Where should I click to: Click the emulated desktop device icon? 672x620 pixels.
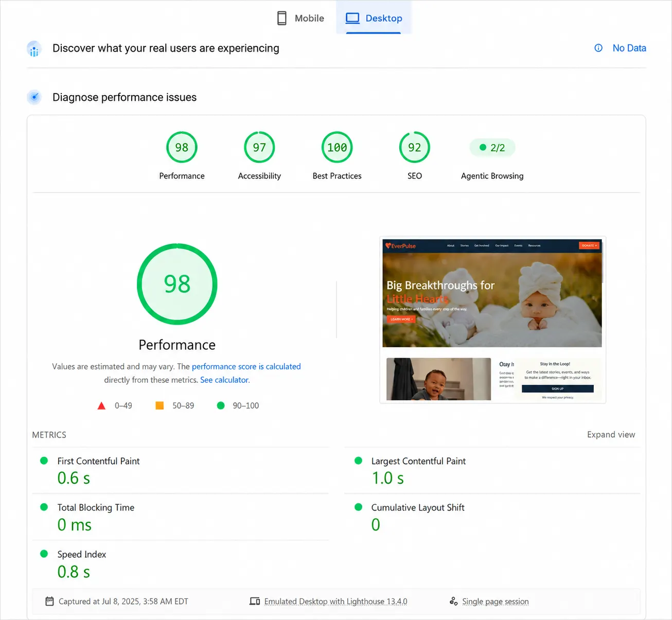click(255, 601)
